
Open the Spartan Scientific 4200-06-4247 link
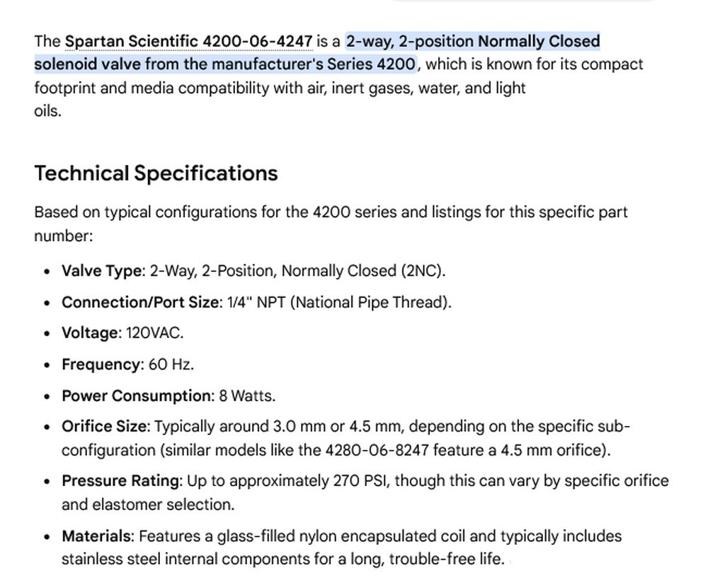pos(189,42)
